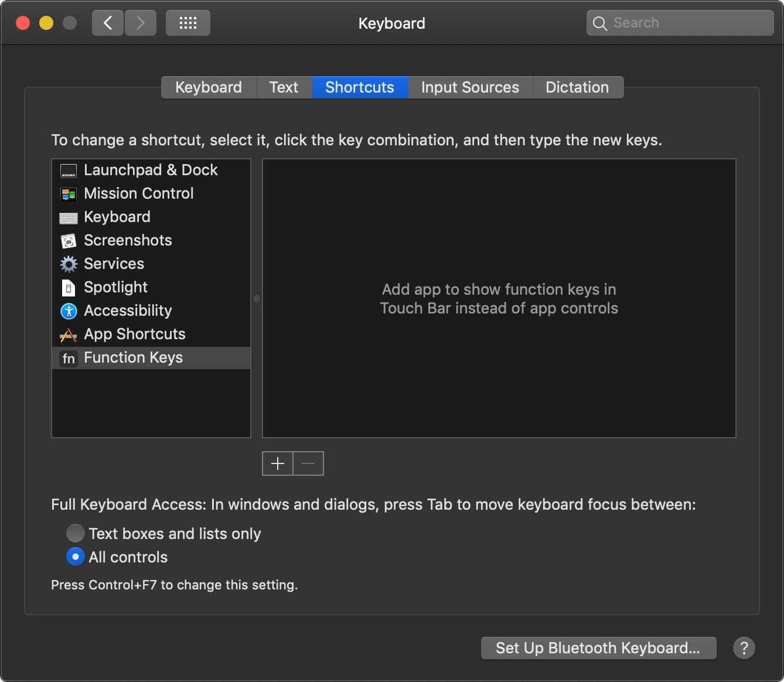The height and width of the screenshot is (682, 784).
Task: Select the 'All controls' radio button
Action: pyautogui.click(x=75, y=557)
